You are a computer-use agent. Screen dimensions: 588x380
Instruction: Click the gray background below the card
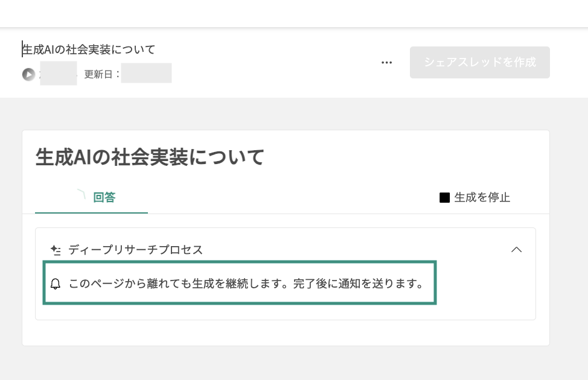tap(286, 363)
